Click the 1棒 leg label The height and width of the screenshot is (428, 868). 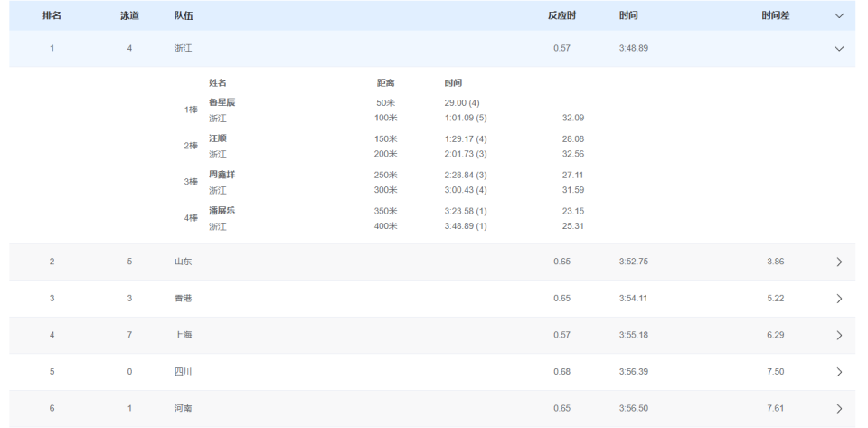tap(191, 109)
